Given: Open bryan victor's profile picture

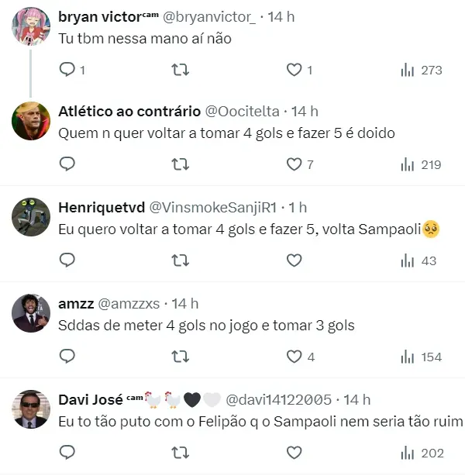Looking at the screenshot, I should click(32, 26).
